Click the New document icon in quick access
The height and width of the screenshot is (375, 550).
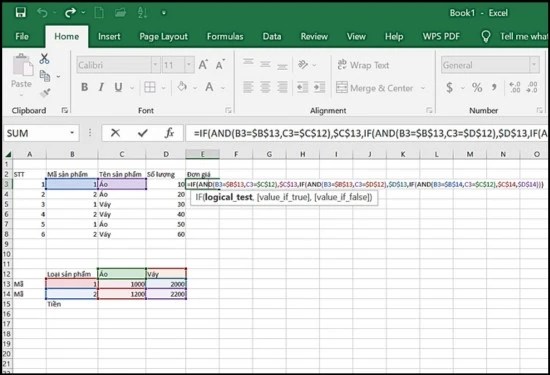point(99,13)
